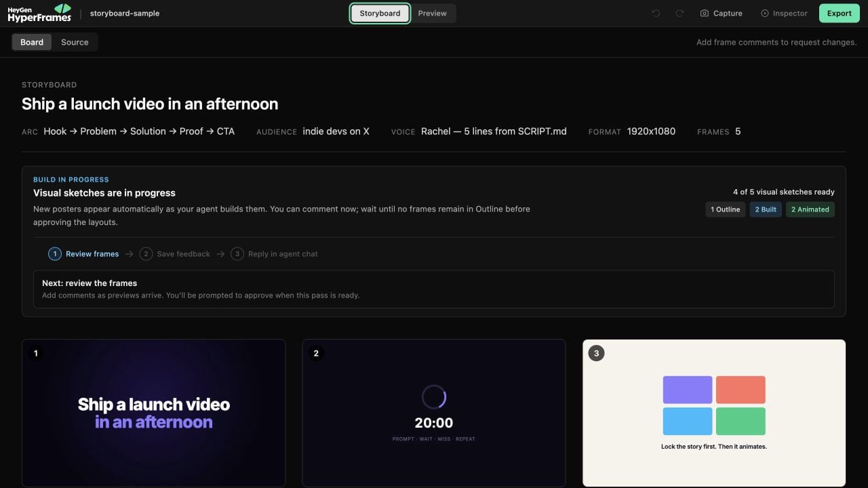Switch to the Storyboard tab
868x488 pixels.
coord(380,14)
